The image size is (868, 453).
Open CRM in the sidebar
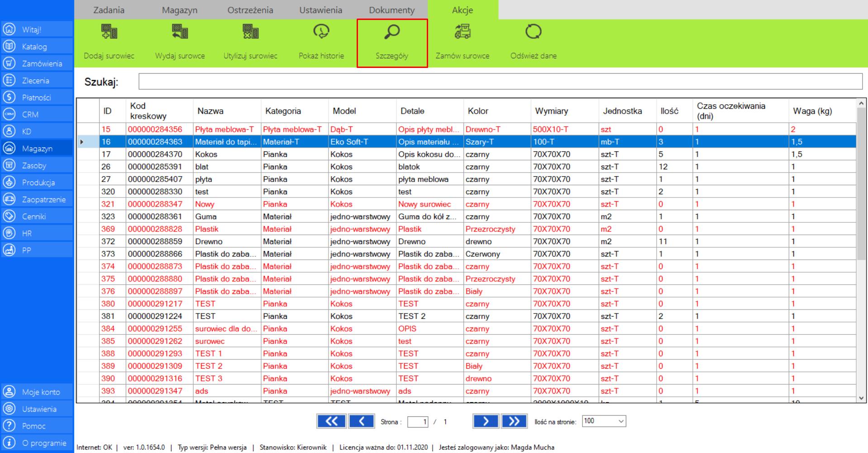point(37,115)
